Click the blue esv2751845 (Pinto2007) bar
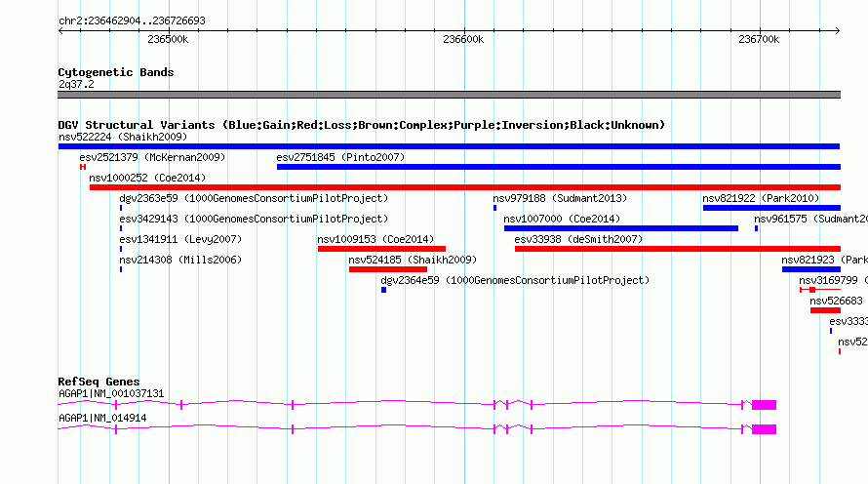 [559, 167]
